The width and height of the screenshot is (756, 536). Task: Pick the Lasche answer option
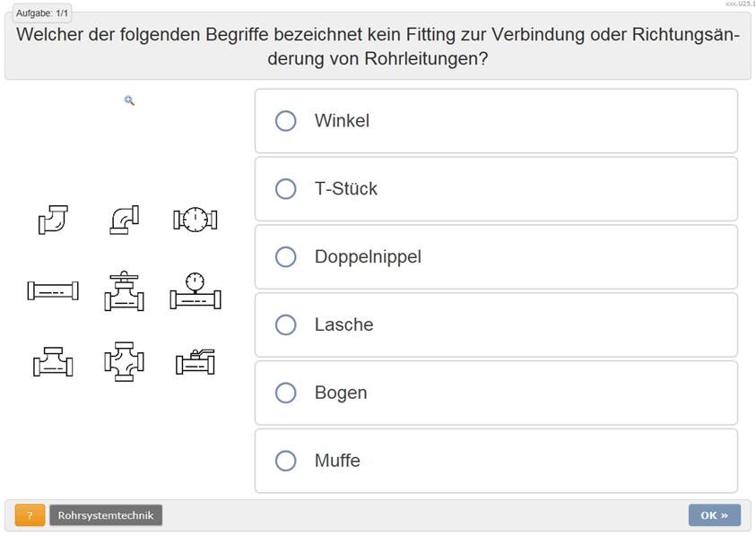(286, 325)
